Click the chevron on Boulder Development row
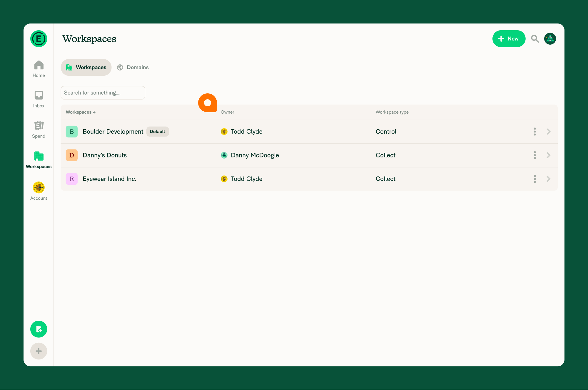 coord(549,132)
